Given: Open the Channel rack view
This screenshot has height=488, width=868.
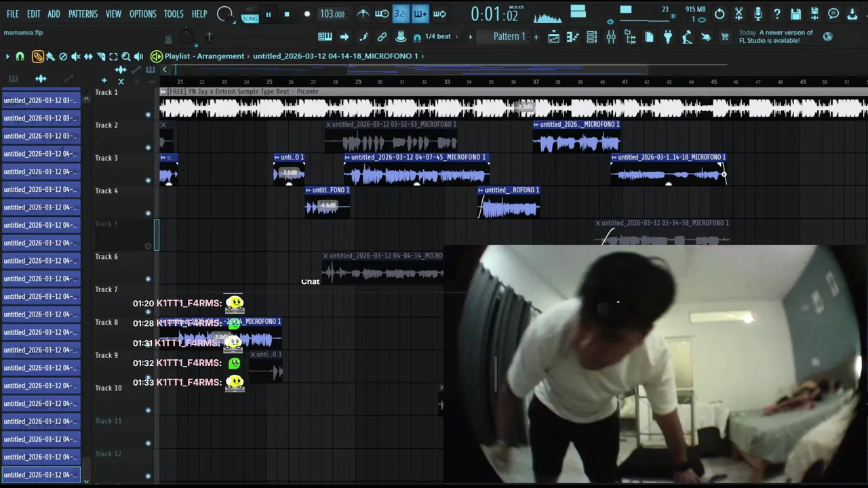Looking at the screenshot, I should 591,37.
